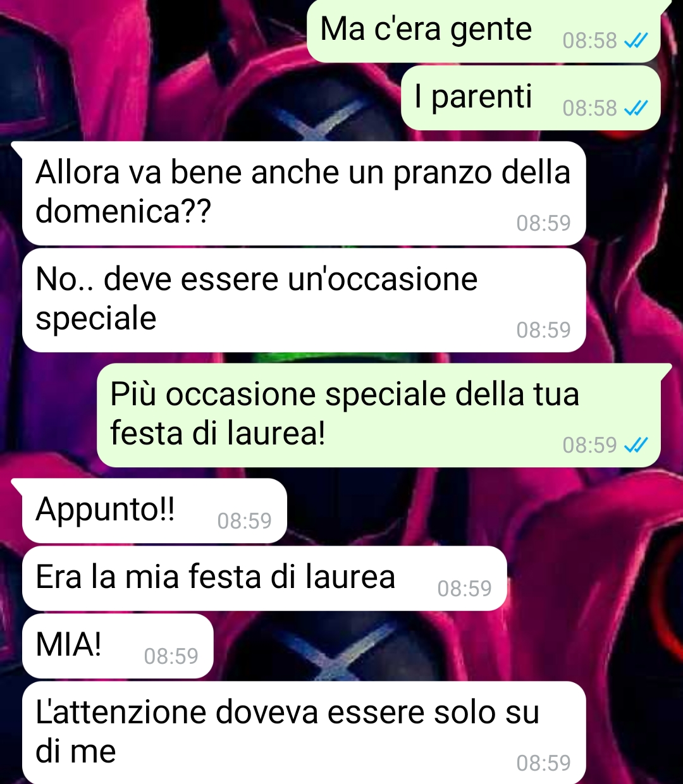Select the 'pranzo della domenica' message
This screenshot has height=784, width=683.
coord(304,193)
